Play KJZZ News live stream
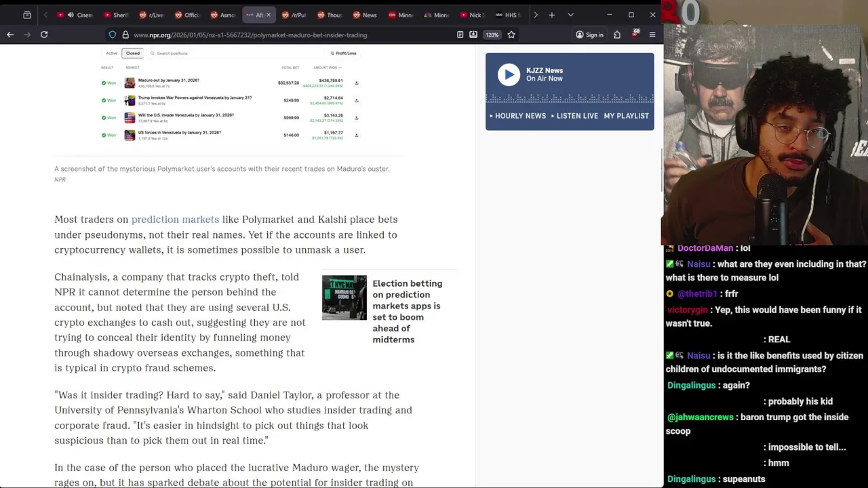Viewport: 868px width, 488px height. click(509, 75)
